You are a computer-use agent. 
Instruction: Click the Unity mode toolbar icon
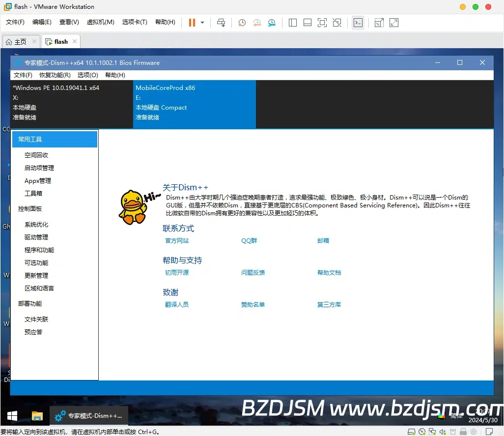click(x=337, y=23)
